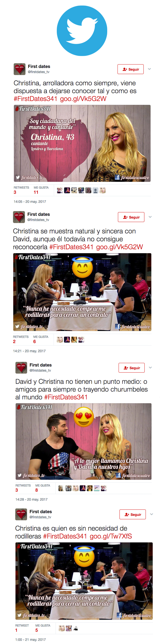This screenshot has height=644, width=164.
Task: Click Twitter icon in Christina, 43 image
Action: (x=18, y=177)
